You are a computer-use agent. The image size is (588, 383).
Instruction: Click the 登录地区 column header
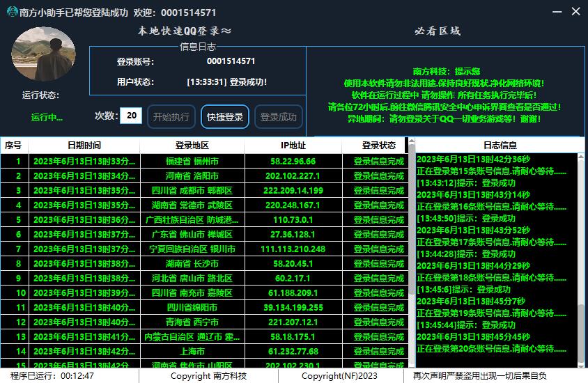[192, 146]
